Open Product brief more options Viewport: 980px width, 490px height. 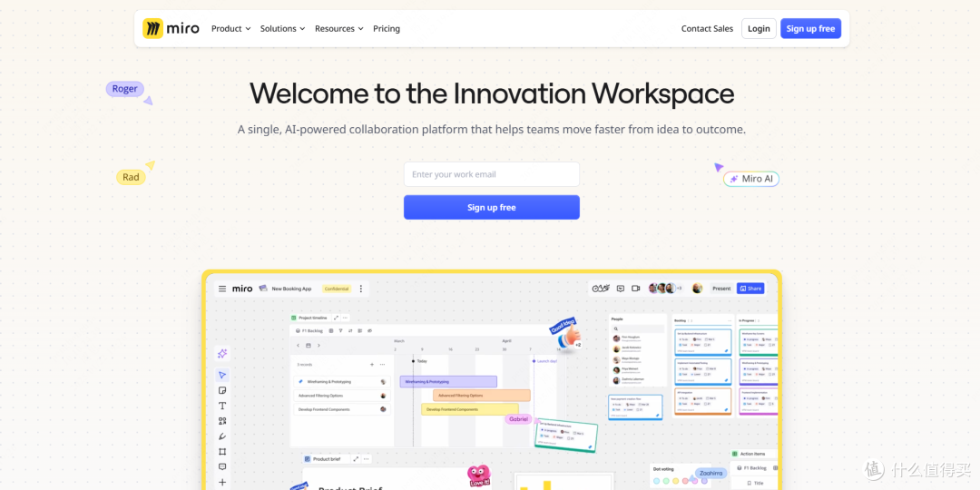tap(367, 459)
